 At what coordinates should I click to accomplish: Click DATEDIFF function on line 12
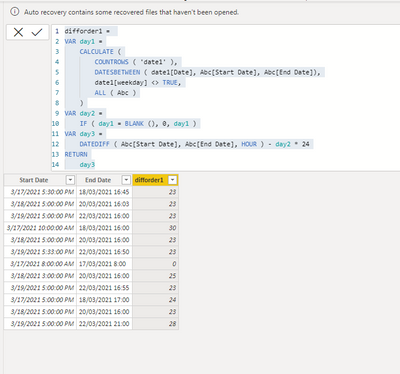tap(94, 144)
